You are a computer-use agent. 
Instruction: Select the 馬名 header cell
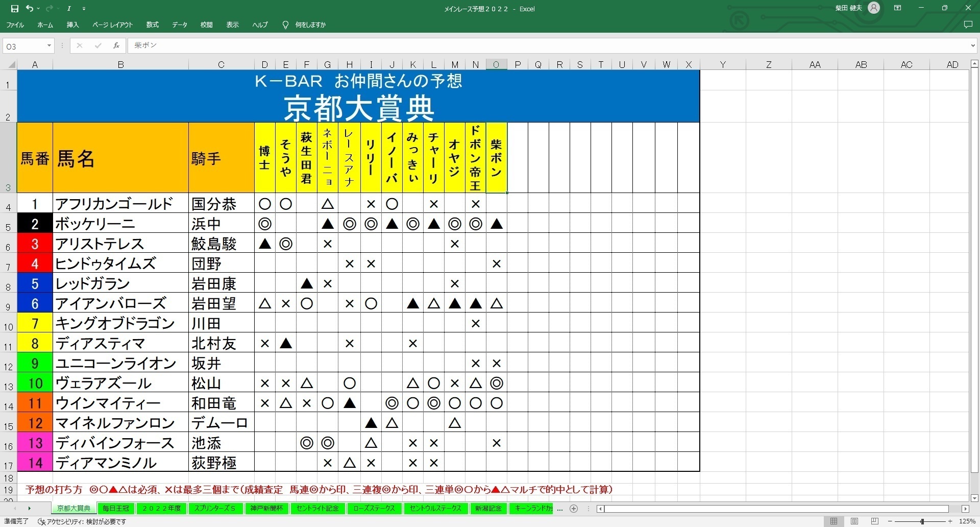click(x=120, y=157)
